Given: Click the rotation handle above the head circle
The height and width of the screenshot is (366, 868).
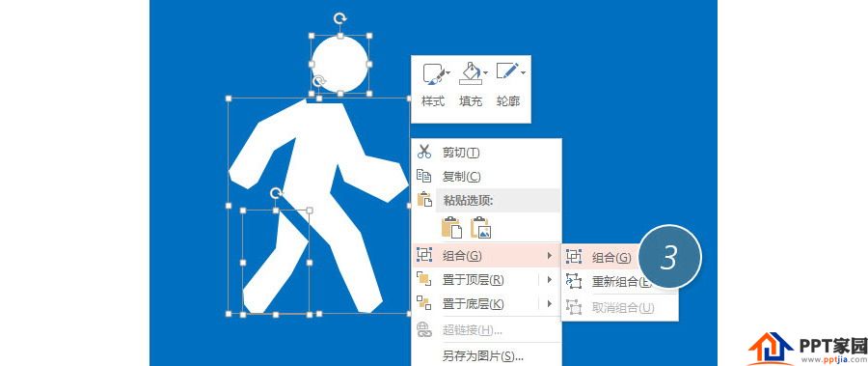Looking at the screenshot, I should click(x=339, y=18).
